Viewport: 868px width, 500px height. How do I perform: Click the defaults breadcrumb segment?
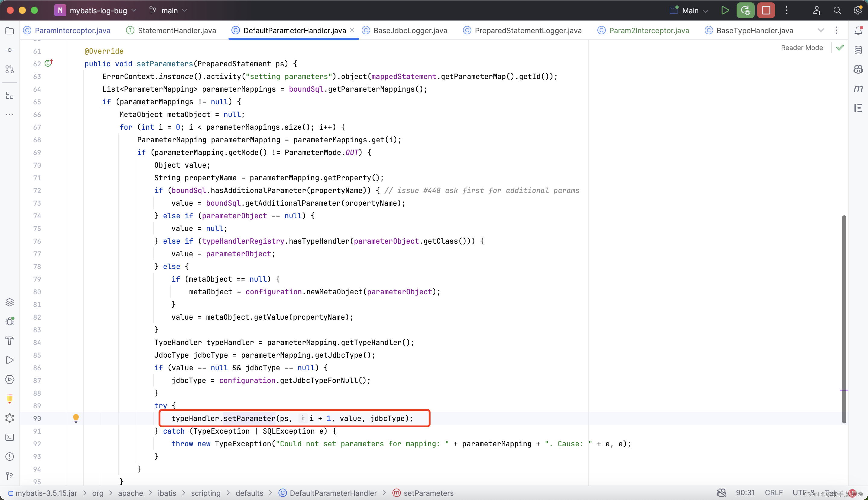(249, 493)
